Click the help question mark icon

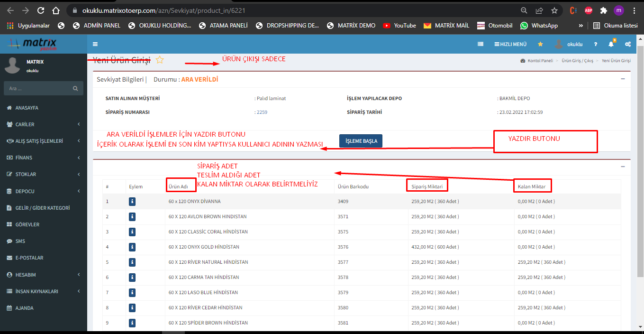(x=596, y=44)
